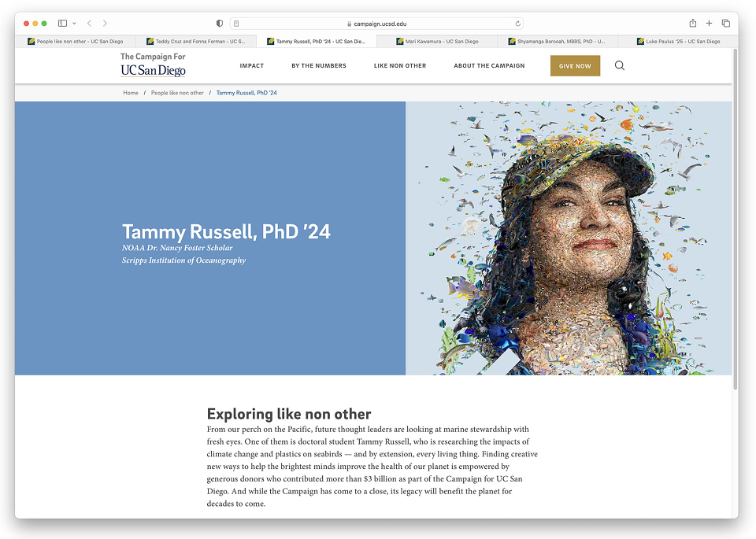
Task: Click the campaign.ucsd.edu address field
Action: [376, 24]
